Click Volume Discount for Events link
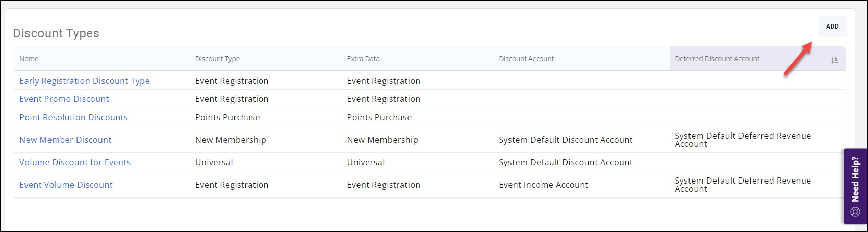 pyautogui.click(x=75, y=162)
